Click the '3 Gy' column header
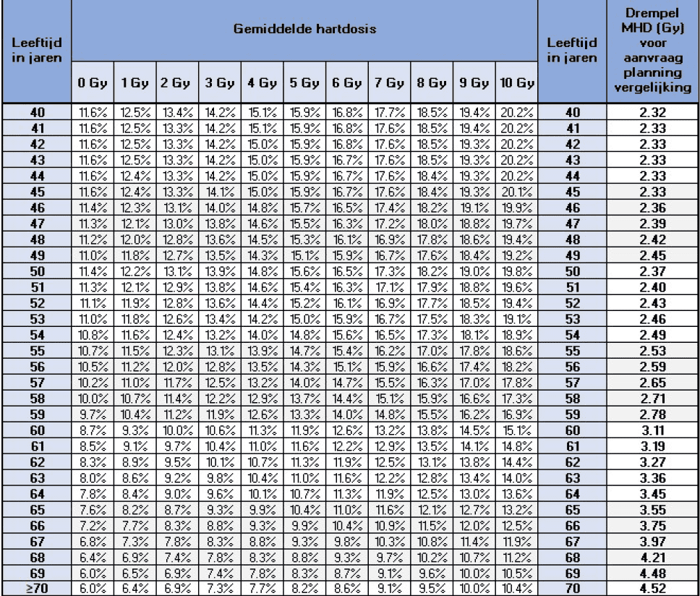 220,83
